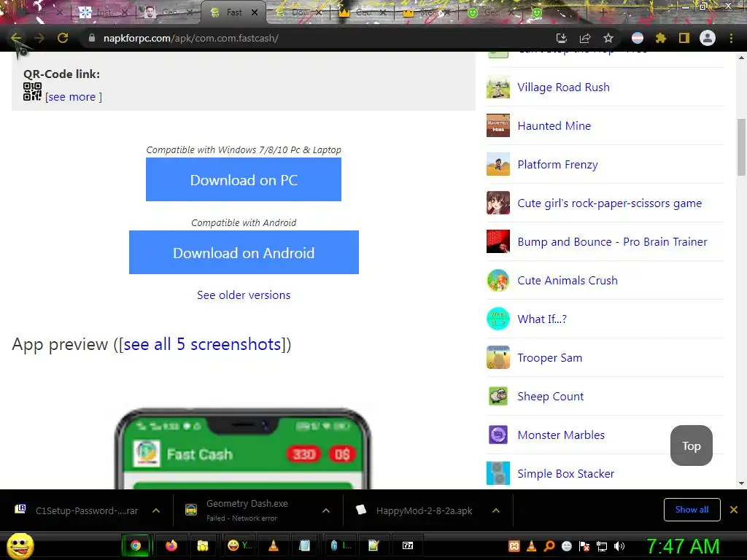Install app using the download icon in address bar
The height and width of the screenshot is (560, 747).
coord(562,38)
